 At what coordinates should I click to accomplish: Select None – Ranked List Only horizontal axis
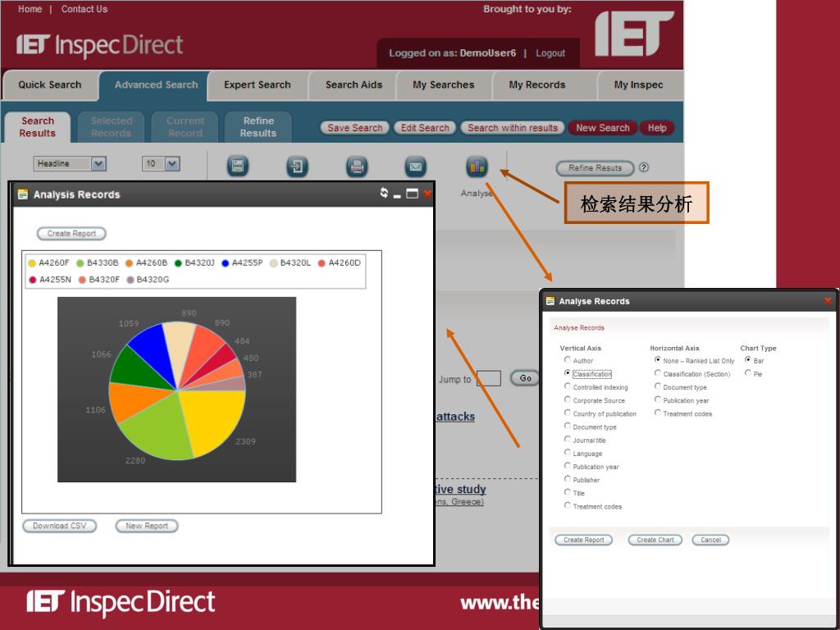pyautogui.click(x=657, y=360)
